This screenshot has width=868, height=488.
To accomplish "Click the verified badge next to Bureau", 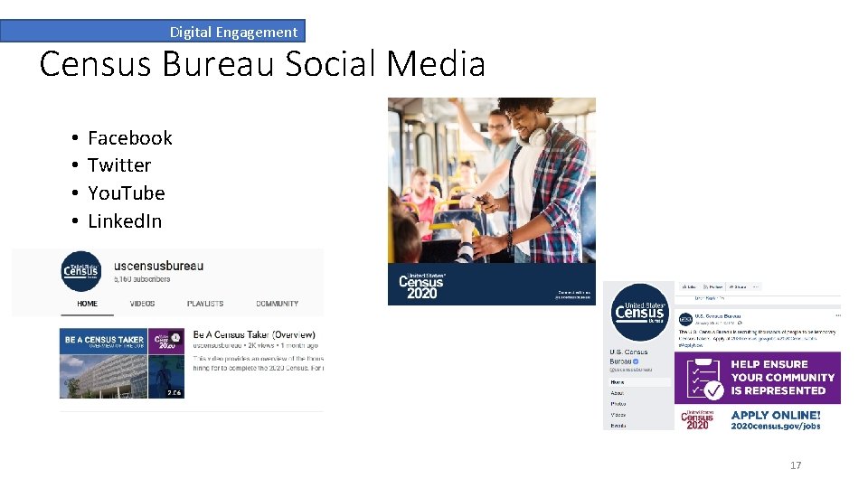I will (636, 361).
